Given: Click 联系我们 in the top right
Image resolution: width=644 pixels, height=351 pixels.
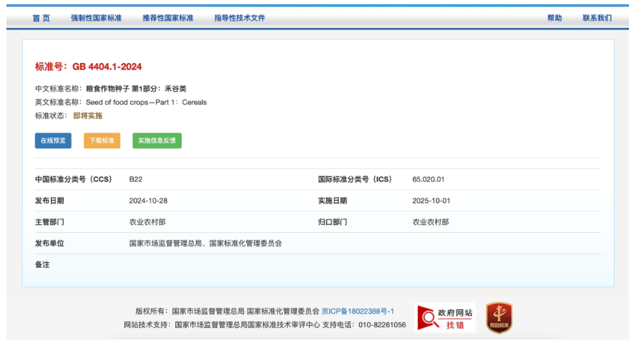Looking at the screenshot, I should (597, 18).
